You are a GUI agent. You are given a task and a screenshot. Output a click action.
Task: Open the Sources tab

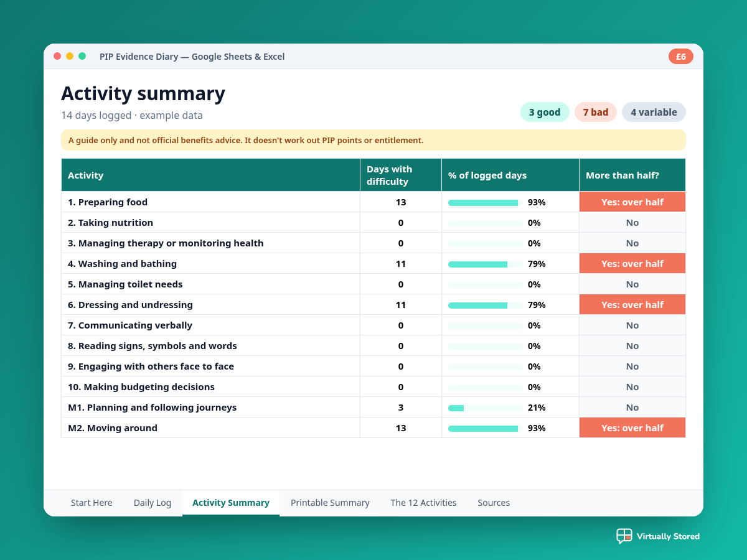[x=494, y=503]
